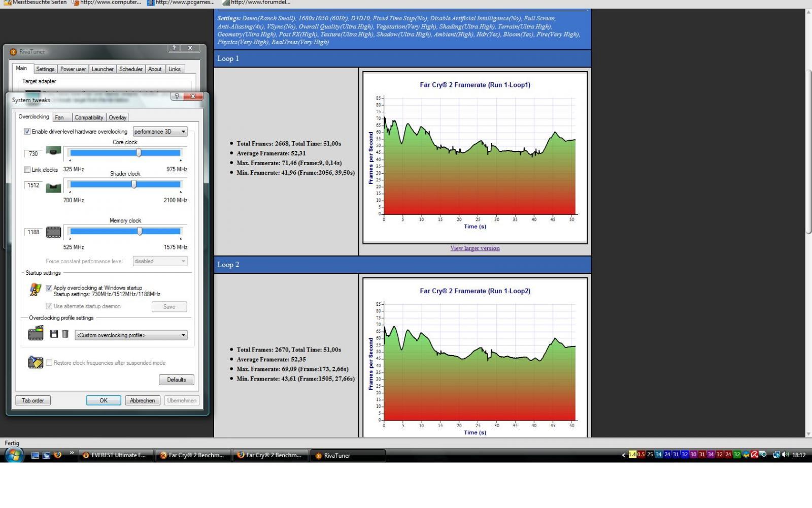Image resolution: width=812 pixels, height=508 pixels.
Task: Open Custom overclocking profile dropdown
Action: pyautogui.click(x=131, y=335)
